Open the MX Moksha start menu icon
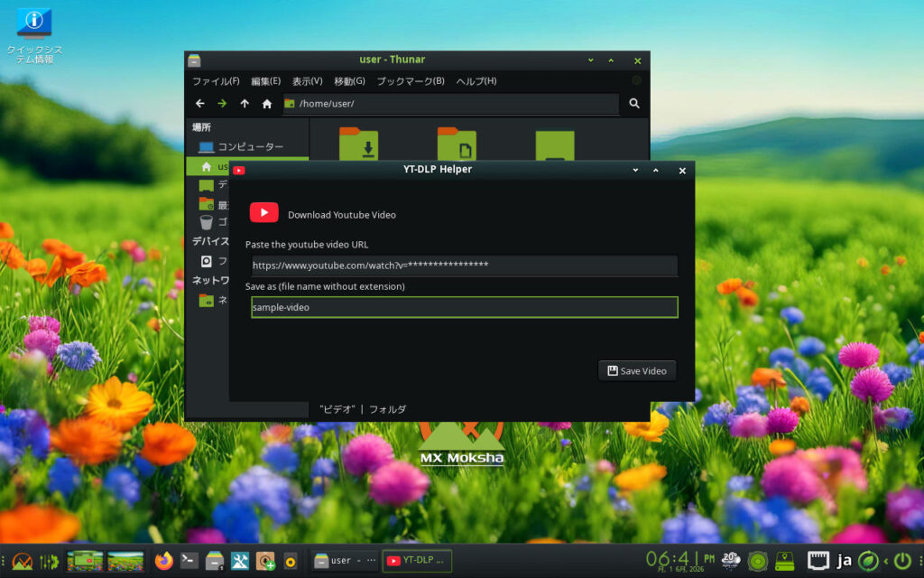The image size is (924, 578). [22, 561]
